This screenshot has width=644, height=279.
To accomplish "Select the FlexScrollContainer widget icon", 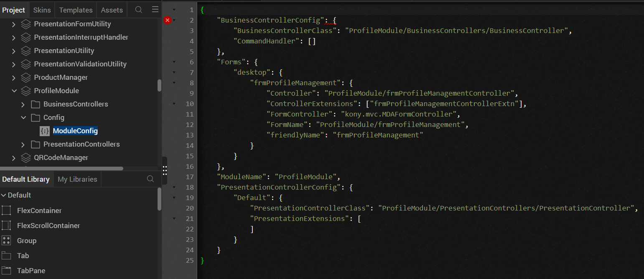I will (6, 226).
